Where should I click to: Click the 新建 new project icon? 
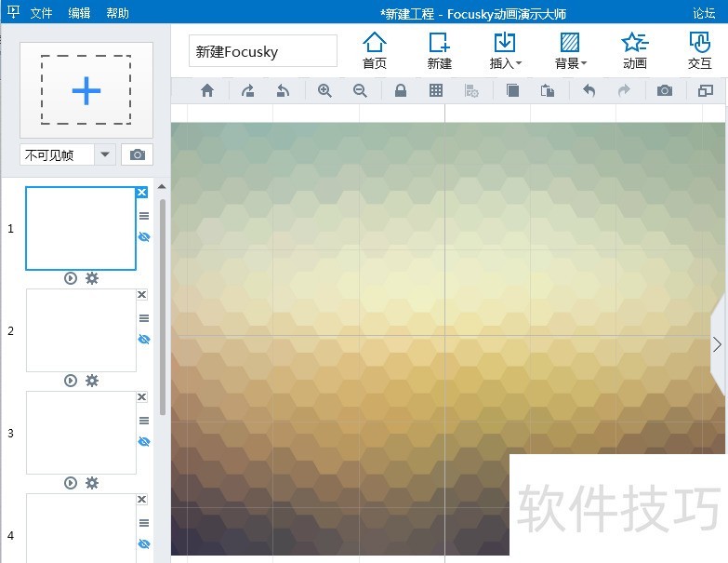pyautogui.click(x=439, y=50)
